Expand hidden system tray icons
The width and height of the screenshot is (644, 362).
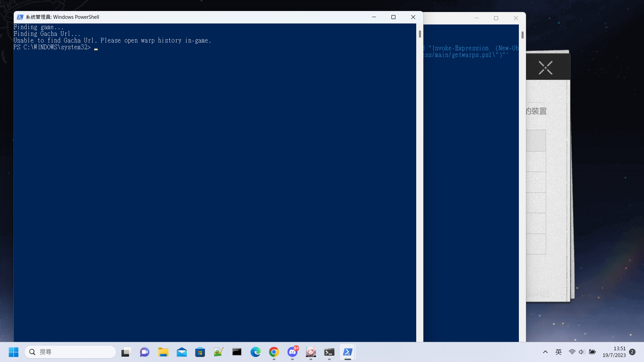pyautogui.click(x=545, y=352)
